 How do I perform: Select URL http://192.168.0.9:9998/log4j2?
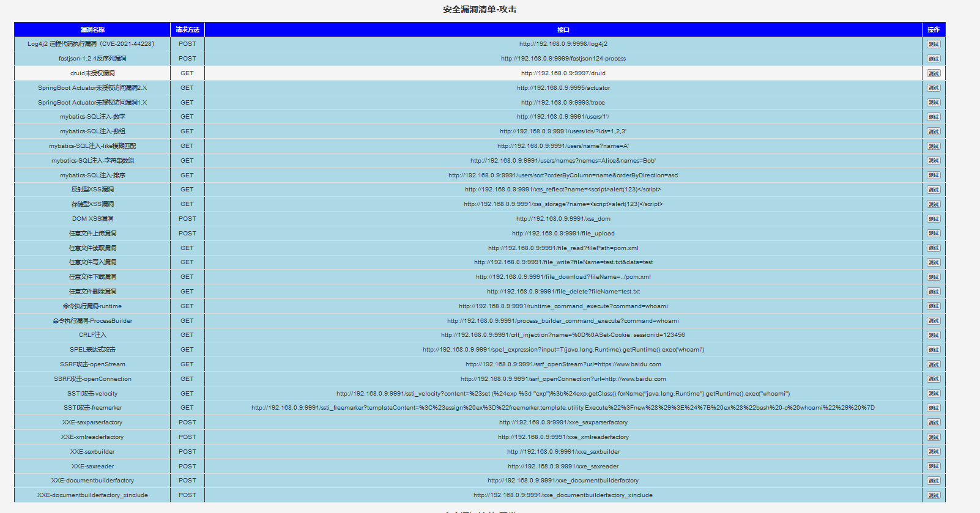(563, 44)
